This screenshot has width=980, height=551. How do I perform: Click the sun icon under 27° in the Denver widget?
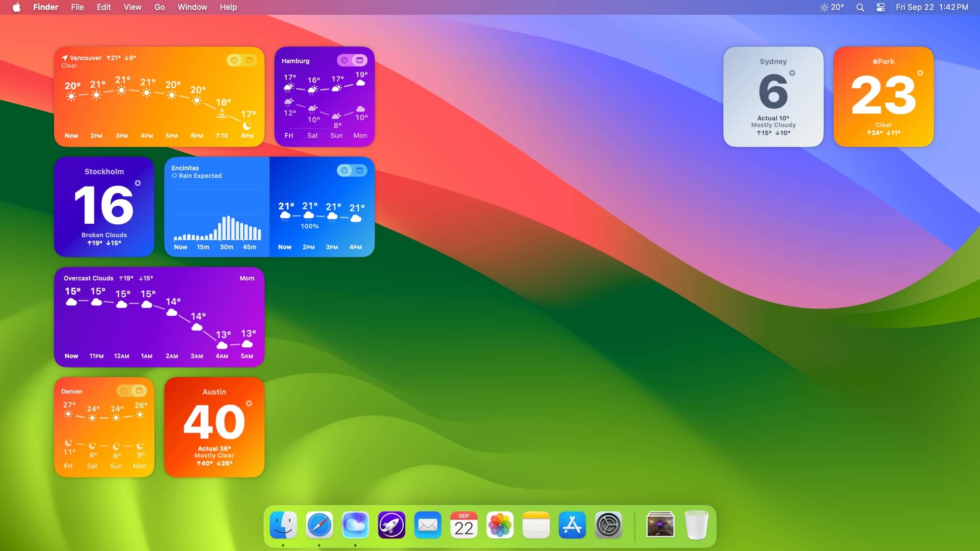[68, 414]
